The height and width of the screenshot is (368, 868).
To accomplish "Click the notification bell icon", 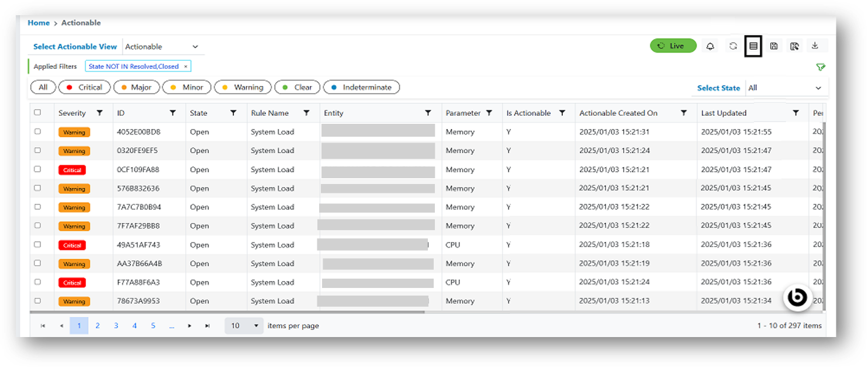I will pos(710,46).
